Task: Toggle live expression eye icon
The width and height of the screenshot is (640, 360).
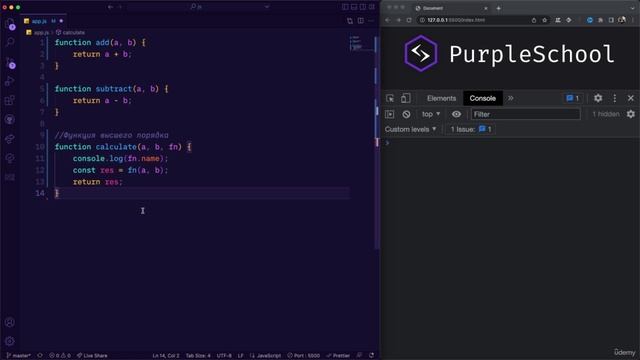Action: 456,114
